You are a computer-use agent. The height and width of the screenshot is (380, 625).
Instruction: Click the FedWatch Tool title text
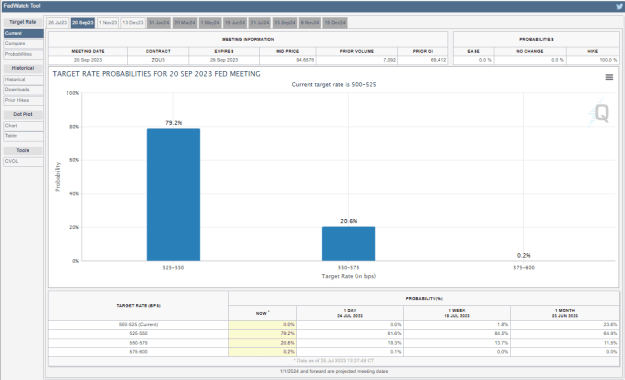(x=22, y=6)
